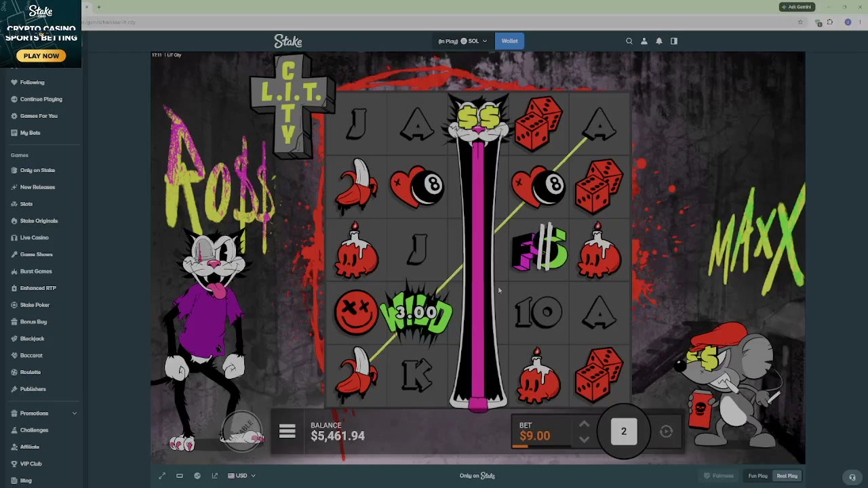Increase the bet amount with up arrow
Image resolution: width=868 pixels, height=488 pixels.
584,425
